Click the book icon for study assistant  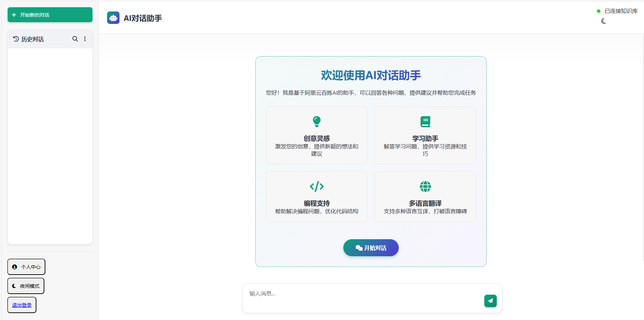coord(425,122)
